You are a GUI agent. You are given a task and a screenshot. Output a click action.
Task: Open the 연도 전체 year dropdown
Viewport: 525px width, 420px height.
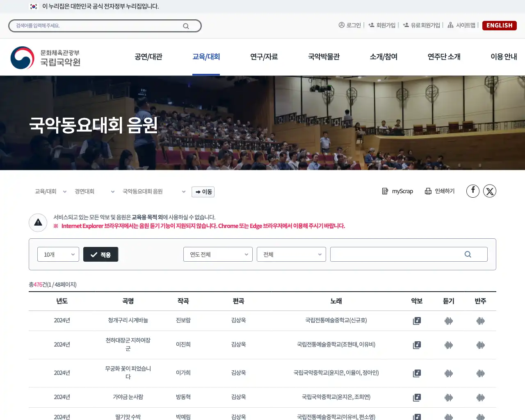tap(218, 254)
